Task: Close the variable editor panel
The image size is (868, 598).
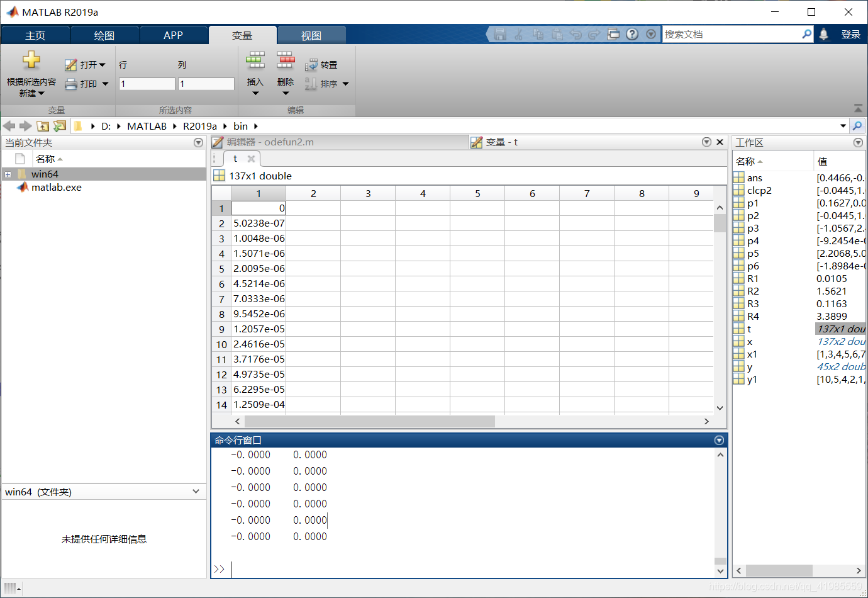Action: tap(720, 142)
